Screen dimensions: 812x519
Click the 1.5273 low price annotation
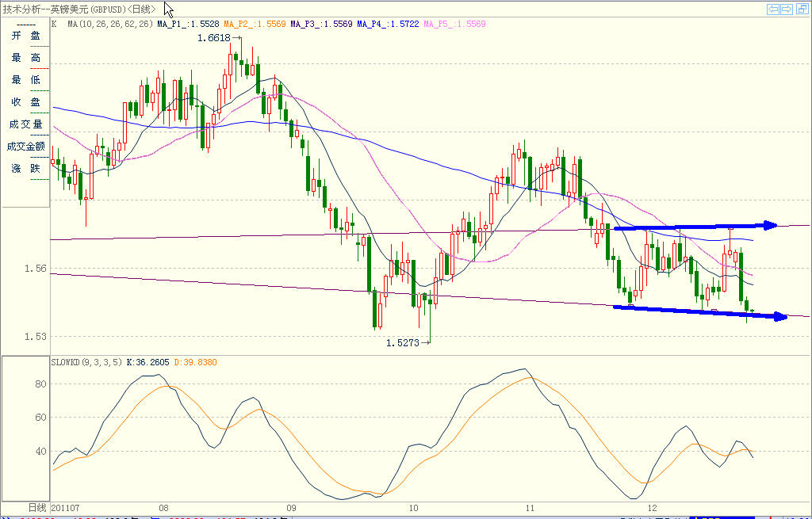point(402,342)
